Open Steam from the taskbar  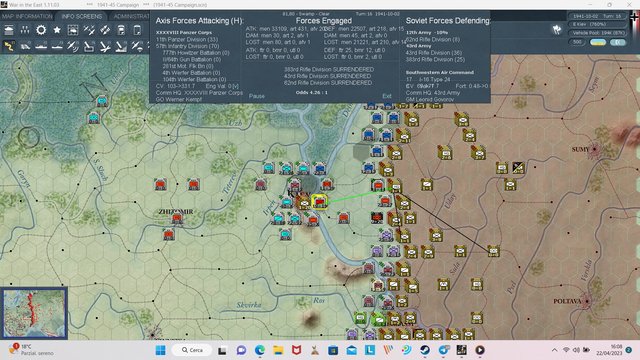[x=425, y=350]
